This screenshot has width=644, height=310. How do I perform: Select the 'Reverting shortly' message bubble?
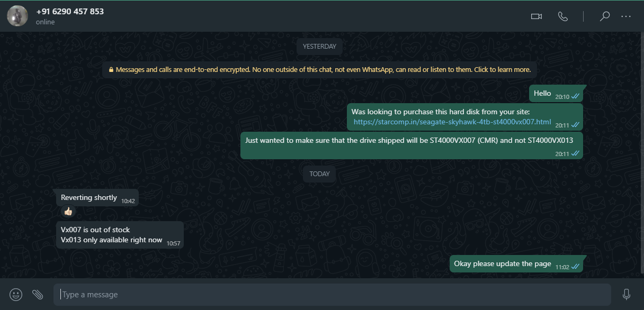click(97, 198)
